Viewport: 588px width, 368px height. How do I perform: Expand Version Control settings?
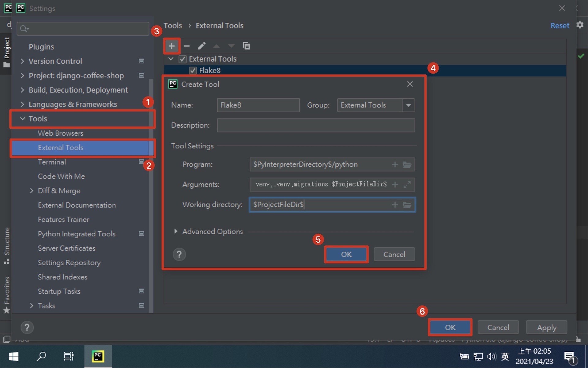pos(22,61)
